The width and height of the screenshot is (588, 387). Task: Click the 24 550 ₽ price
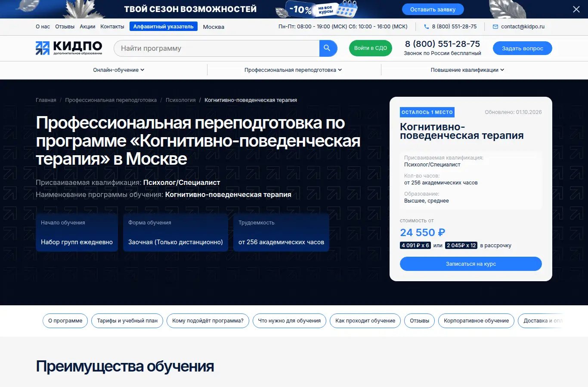[x=423, y=233]
